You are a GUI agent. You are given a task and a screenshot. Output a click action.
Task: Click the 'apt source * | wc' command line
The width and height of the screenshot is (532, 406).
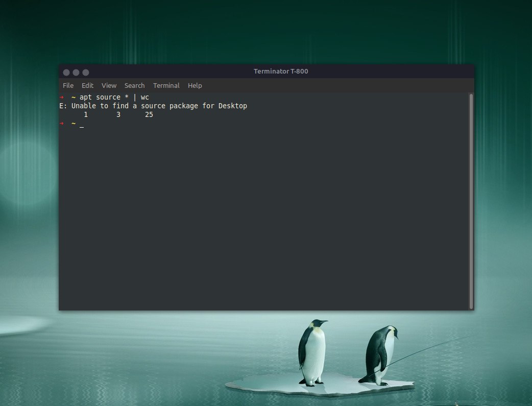click(x=114, y=98)
